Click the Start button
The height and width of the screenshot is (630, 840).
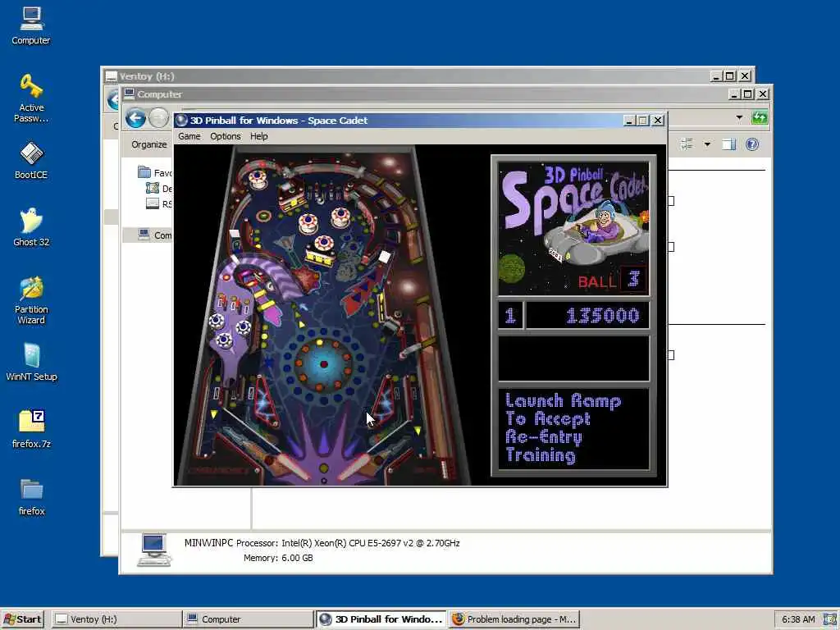point(22,619)
